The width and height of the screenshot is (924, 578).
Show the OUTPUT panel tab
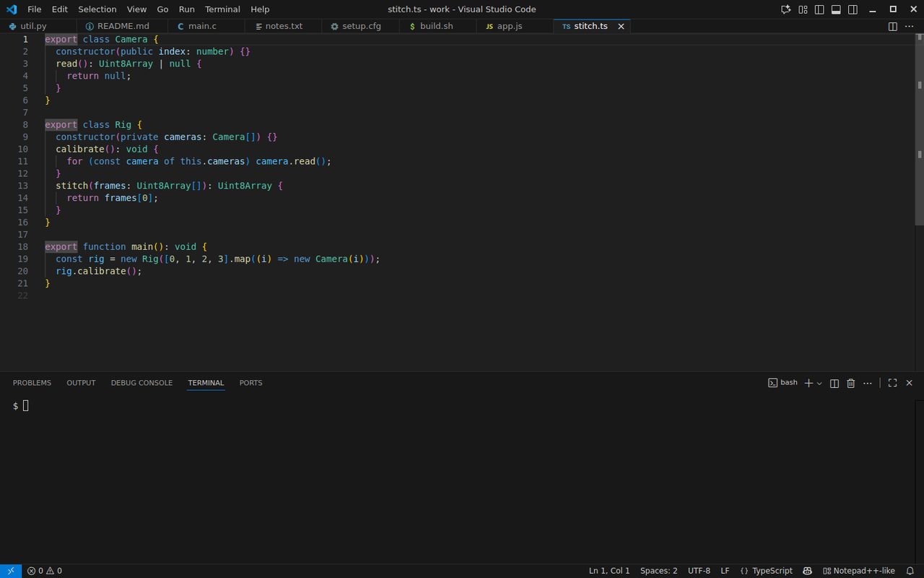[x=81, y=383]
